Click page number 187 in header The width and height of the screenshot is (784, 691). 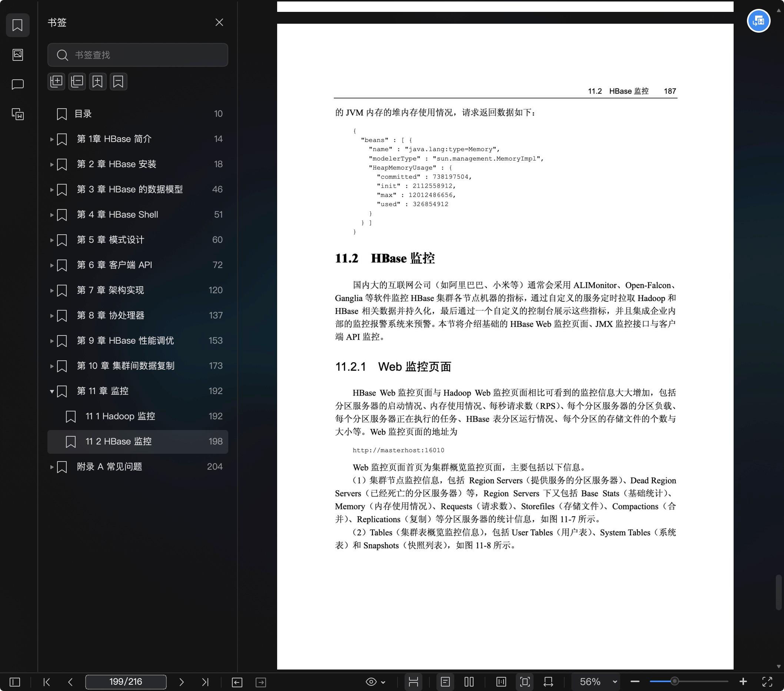[x=670, y=91]
